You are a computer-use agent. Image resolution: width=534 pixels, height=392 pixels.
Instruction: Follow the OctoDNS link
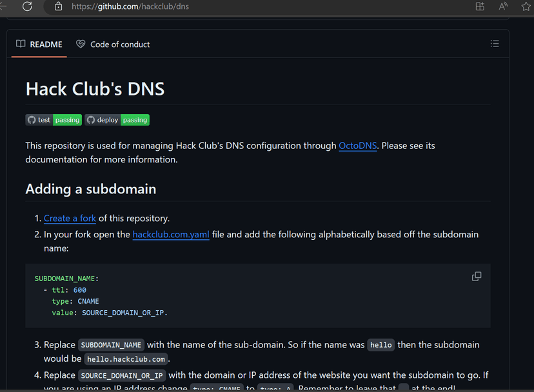(357, 146)
